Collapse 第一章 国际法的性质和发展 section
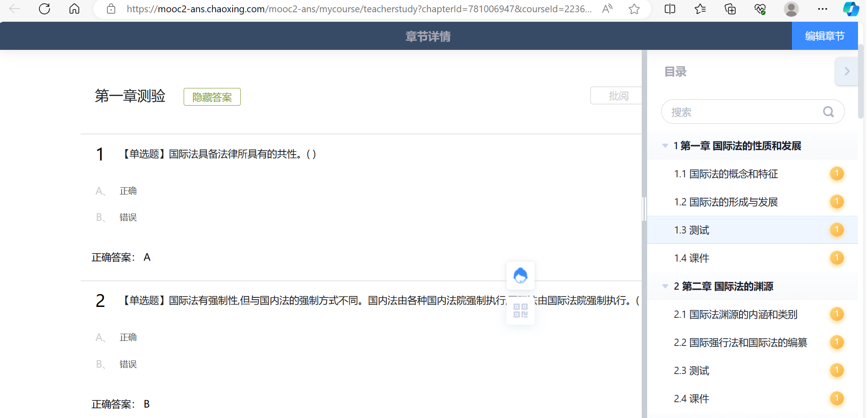868x418 pixels. point(665,146)
